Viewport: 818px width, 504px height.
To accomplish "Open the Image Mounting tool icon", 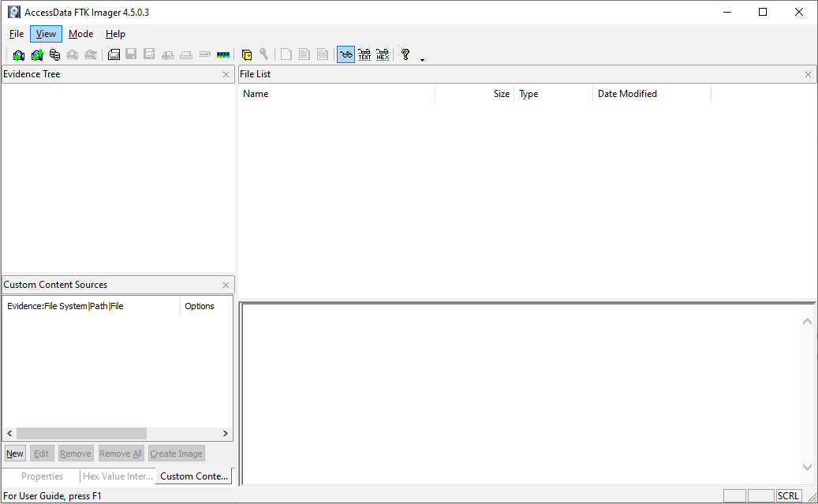I will (x=54, y=54).
